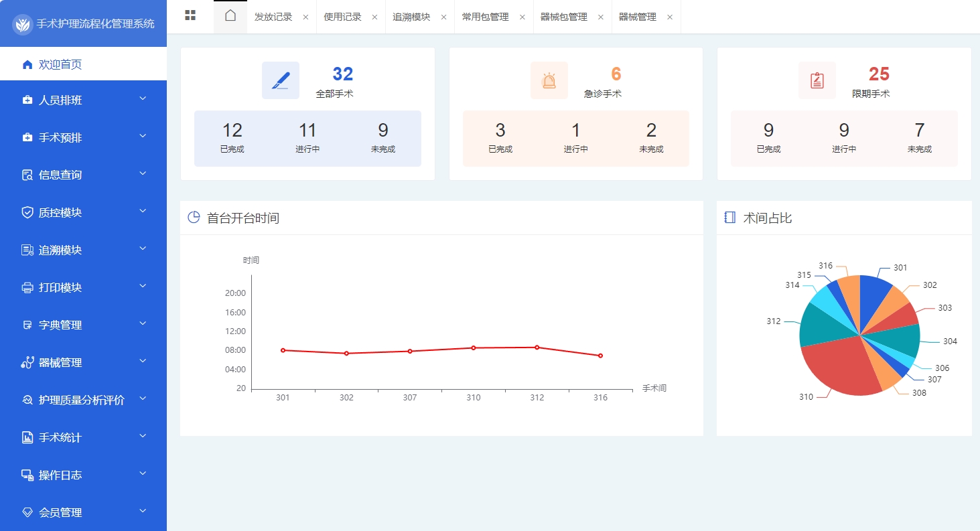The width and height of the screenshot is (980, 531).
Task: Click the 质控模块 shield icon
Action: 27,213
